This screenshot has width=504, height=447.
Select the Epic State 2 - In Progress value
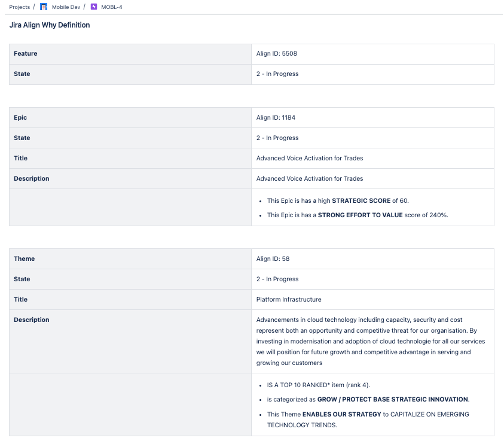pos(277,138)
